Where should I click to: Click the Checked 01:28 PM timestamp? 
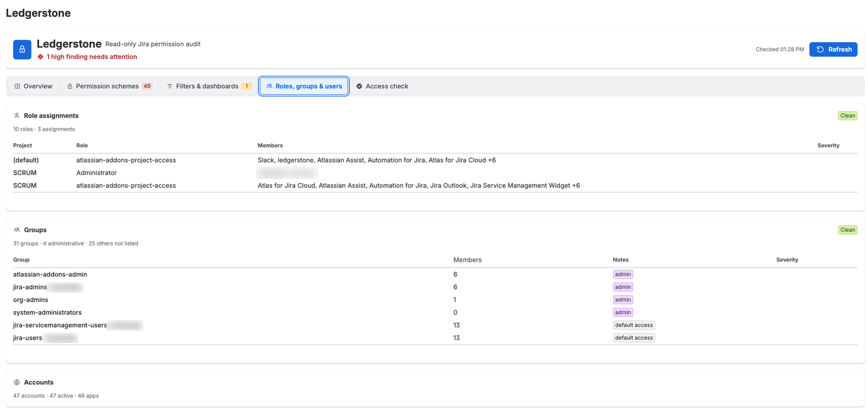tap(780, 49)
